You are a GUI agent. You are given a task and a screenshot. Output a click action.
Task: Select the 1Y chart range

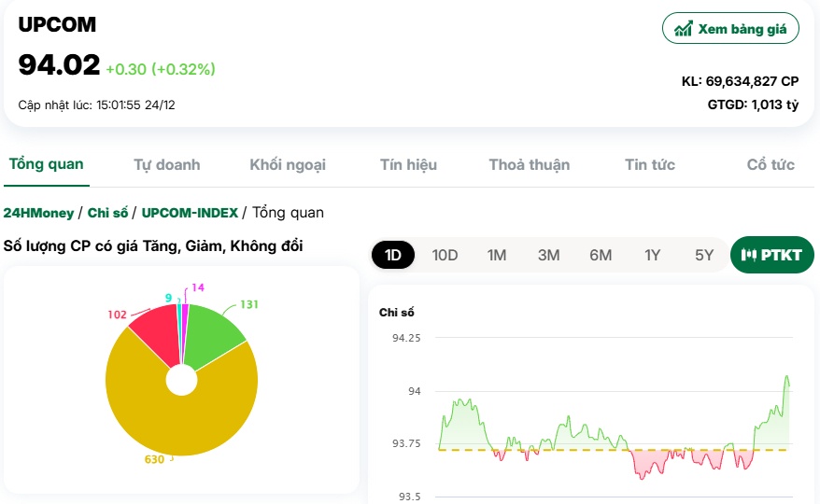pyautogui.click(x=652, y=255)
